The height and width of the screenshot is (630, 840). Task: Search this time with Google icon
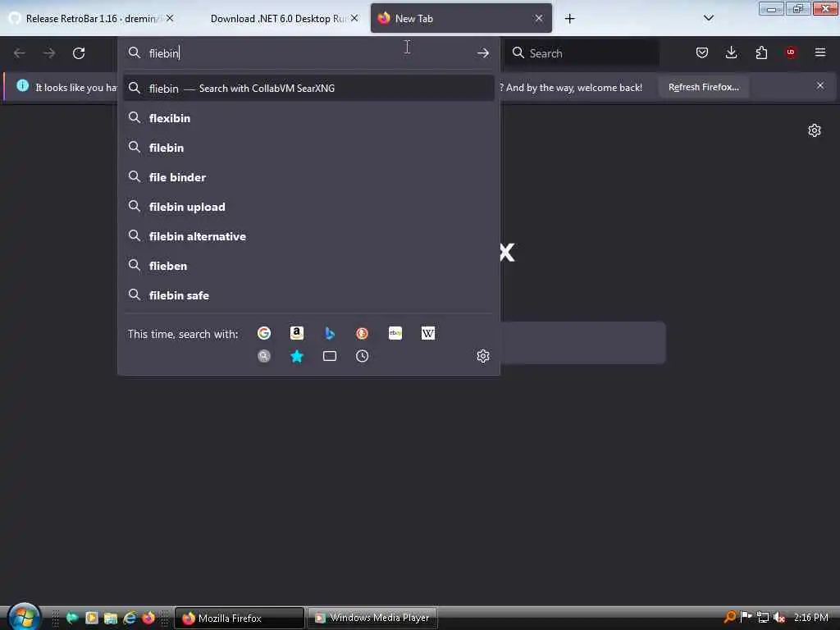[264, 333]
